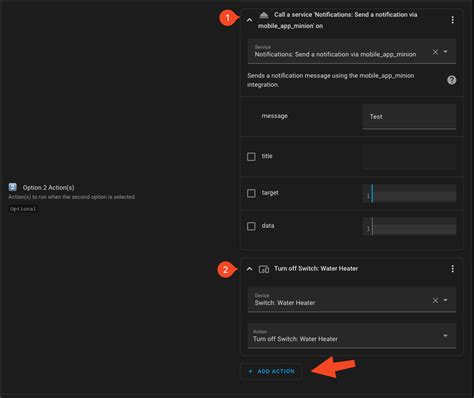Open menu for notification service action
The width and height of the screenshot is (474, 398).
[452, 20]
